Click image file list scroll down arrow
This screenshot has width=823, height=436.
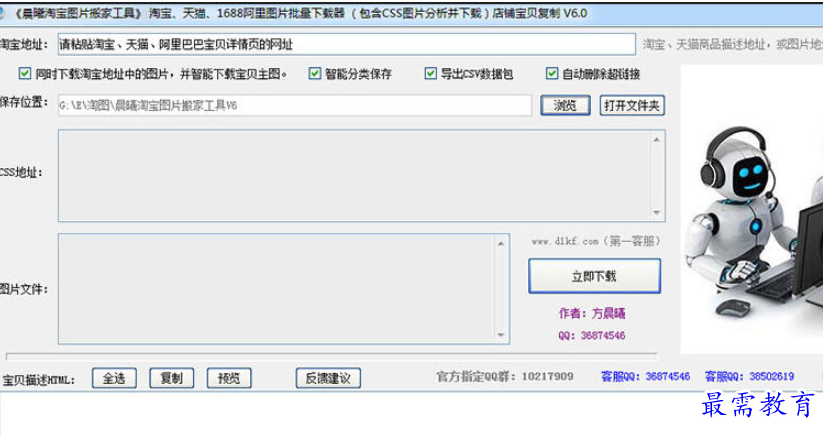click(x=501, y=335)
